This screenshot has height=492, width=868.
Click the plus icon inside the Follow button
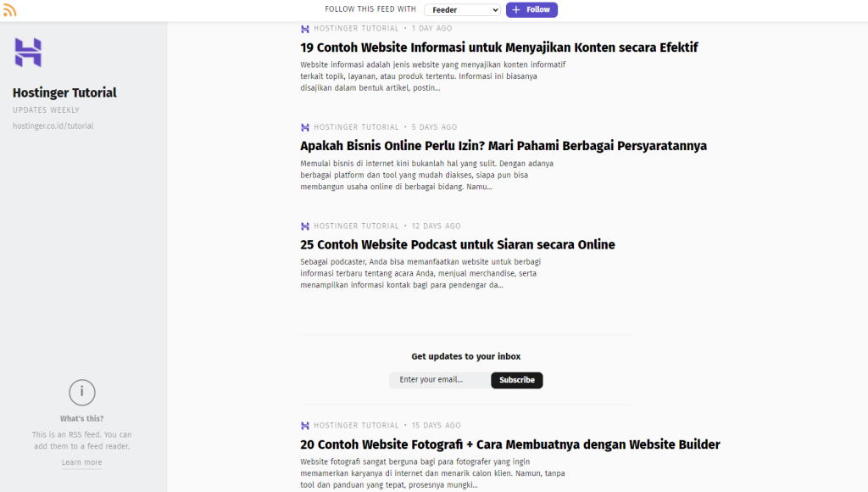coord(515,9)
